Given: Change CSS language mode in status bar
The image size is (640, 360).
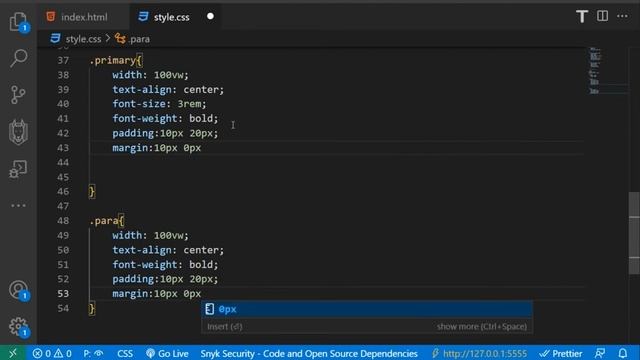Looking at the screenshot, I should (125, 353).
